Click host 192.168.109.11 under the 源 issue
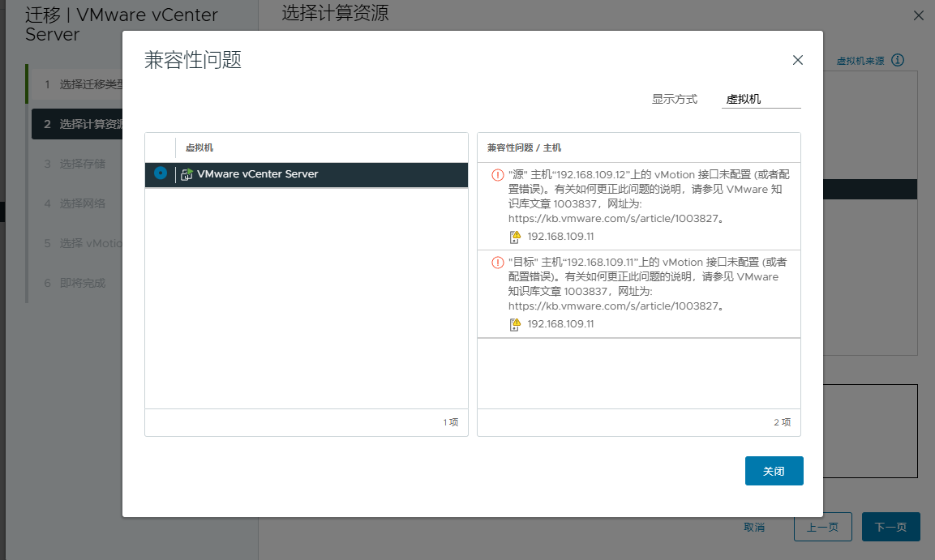This screenshot has width=935, height=560. (560, 237)
